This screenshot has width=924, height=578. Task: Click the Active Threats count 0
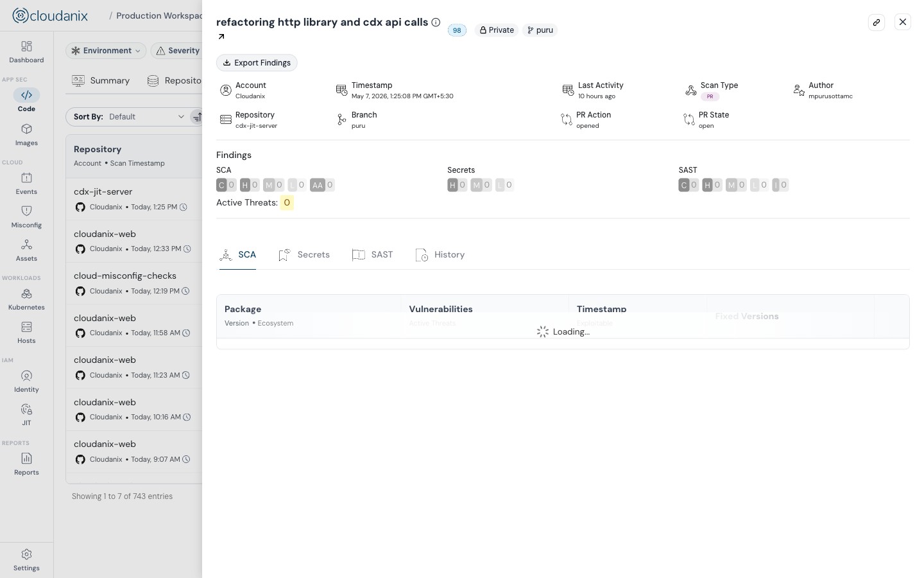pyautogui.click(x=287, y=203)
